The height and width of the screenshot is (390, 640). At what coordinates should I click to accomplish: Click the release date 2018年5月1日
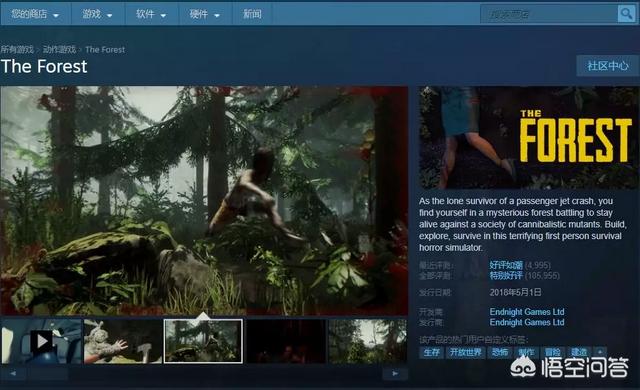pos(516,292)
